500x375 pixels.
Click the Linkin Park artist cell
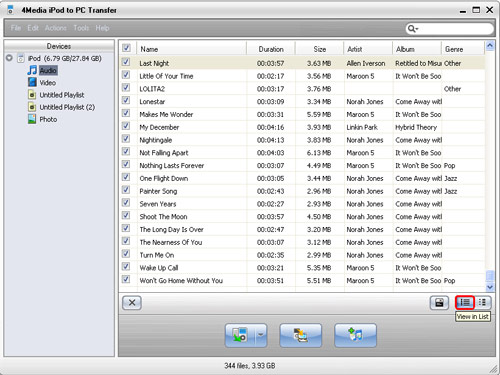click(362, 127)
